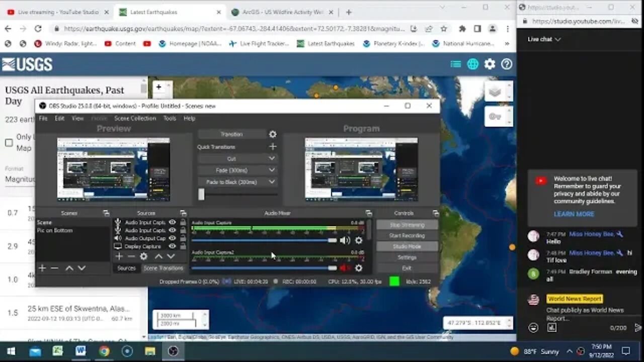Screen dimensions: 644x362
Task: Open emoji picker in live chat
Action: pyautogui.click(x=533, y=327)
